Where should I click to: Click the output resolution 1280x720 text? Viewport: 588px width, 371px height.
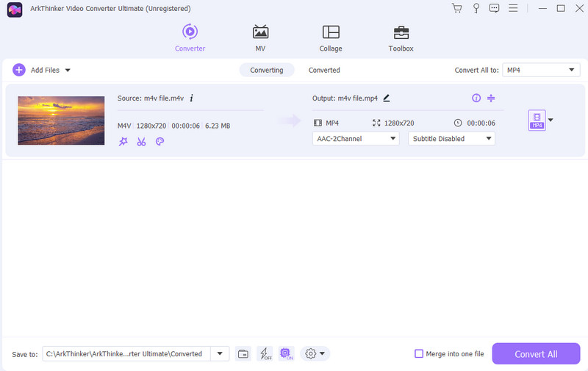coord(399,123)
